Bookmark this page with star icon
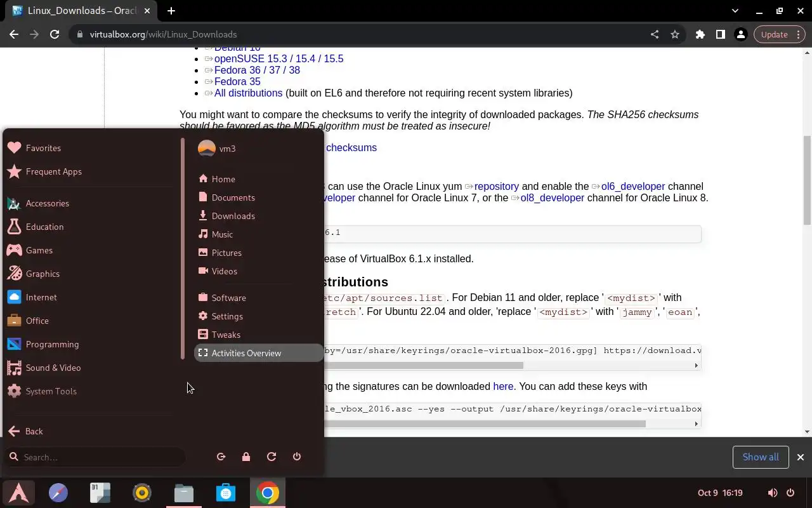812x508 pixels. point(675,34)
